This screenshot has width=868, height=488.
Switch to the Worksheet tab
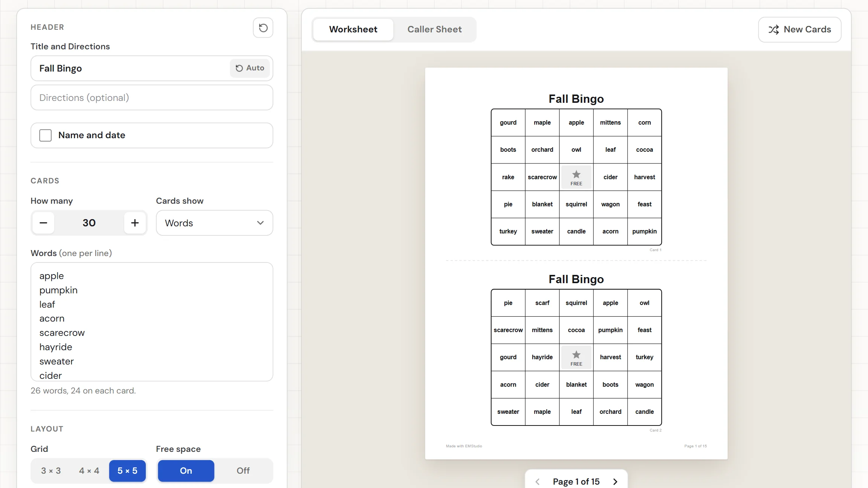click(x=353, y=29)
